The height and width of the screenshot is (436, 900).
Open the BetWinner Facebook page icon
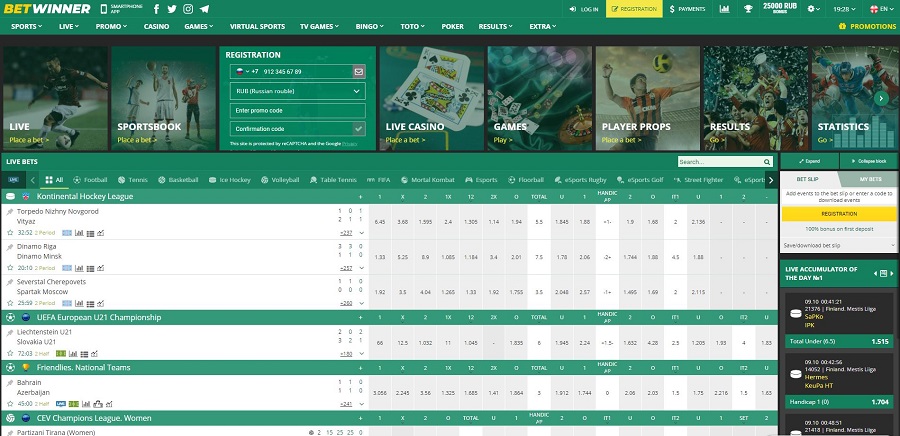point(157,9)
